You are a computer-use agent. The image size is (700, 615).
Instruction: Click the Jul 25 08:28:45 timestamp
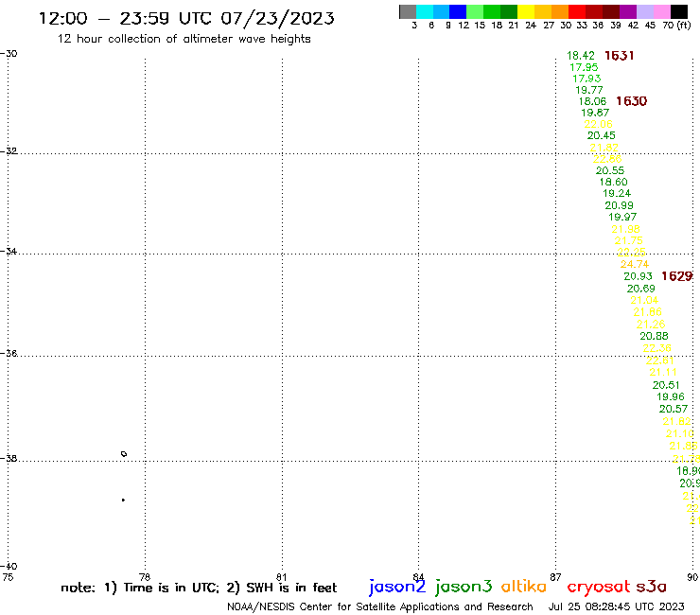(x=616, y=606)
